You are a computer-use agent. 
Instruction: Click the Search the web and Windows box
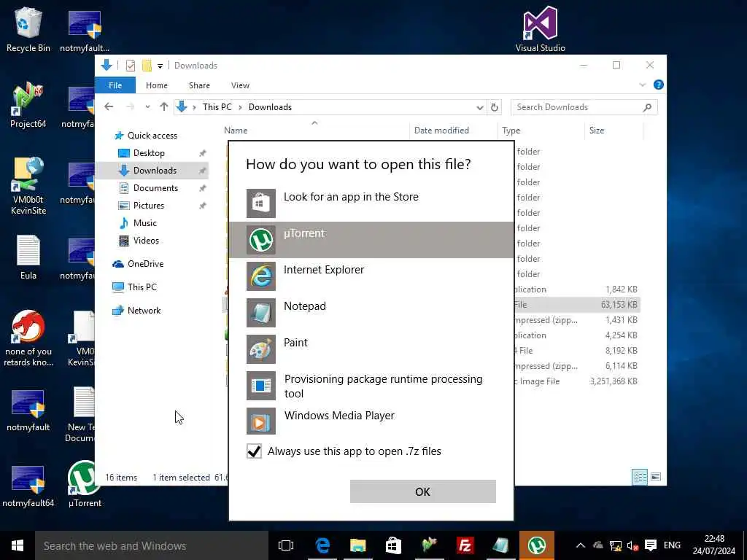pos(152,545)
